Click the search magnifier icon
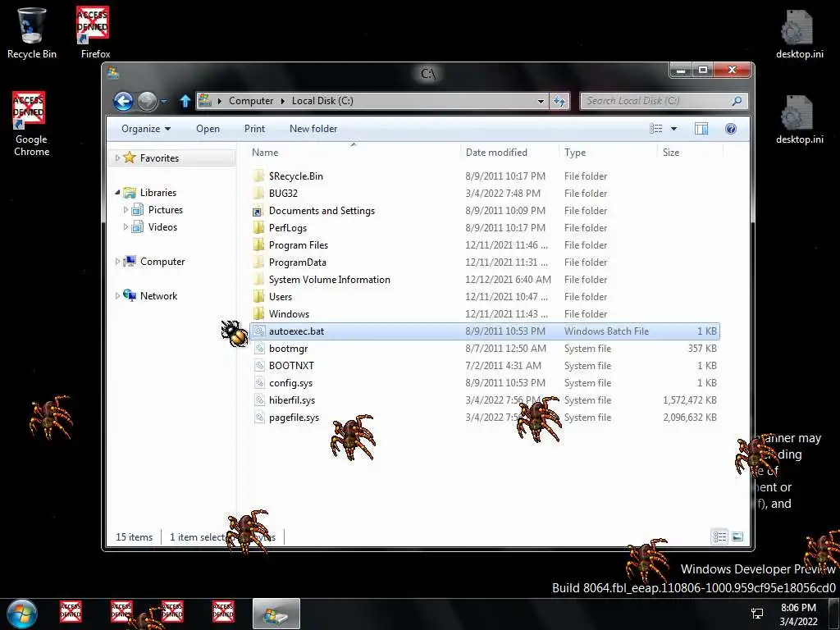The width and height of the screenshot is (840, 630). (737, 101)
